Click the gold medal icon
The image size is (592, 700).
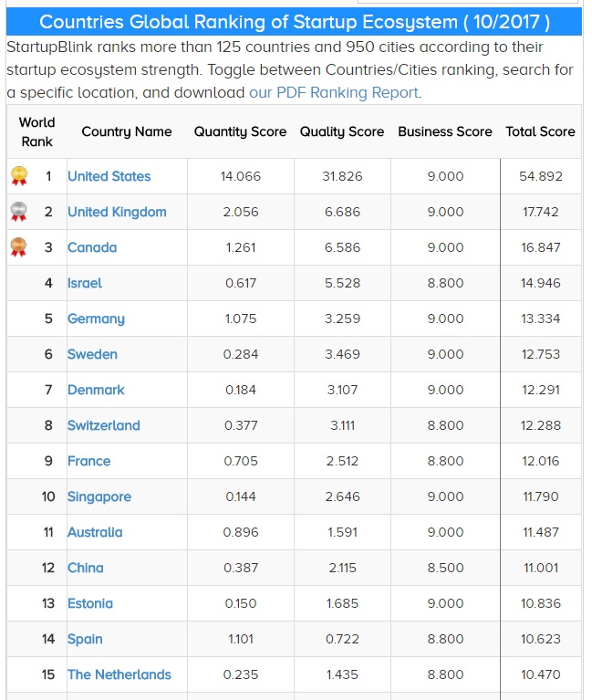18,176
